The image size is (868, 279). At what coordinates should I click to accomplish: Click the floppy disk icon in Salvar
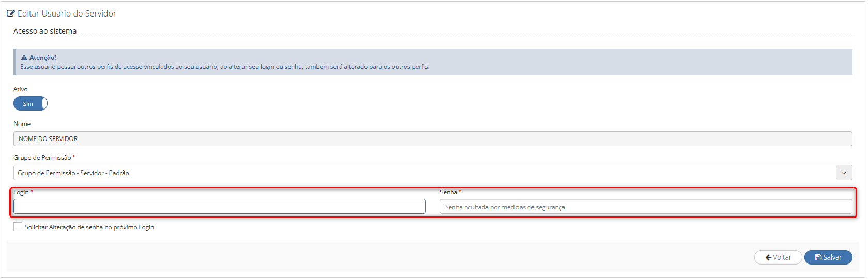click(x=818, y=257)
